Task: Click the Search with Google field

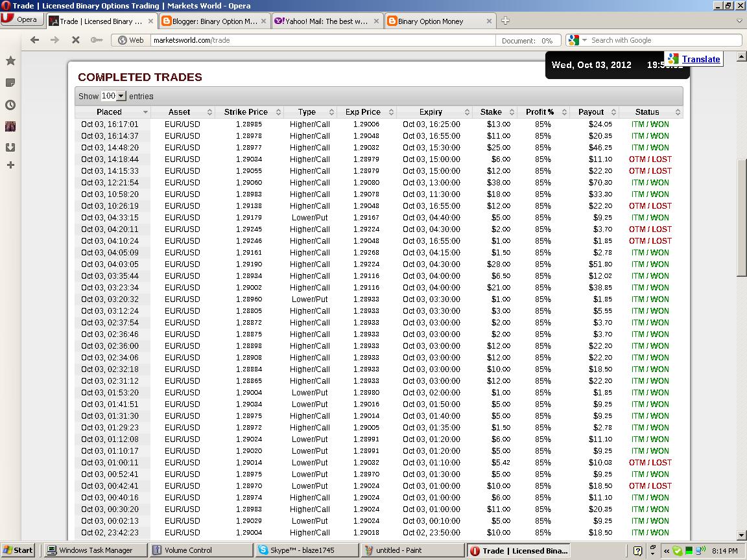Action: pyautogui.click(x=664, y=40)
